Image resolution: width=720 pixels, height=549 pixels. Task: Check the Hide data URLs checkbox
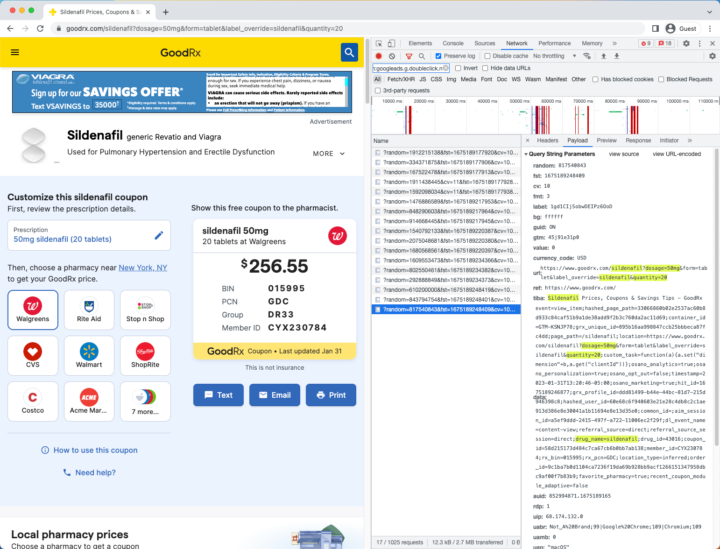tap(485, 68)
